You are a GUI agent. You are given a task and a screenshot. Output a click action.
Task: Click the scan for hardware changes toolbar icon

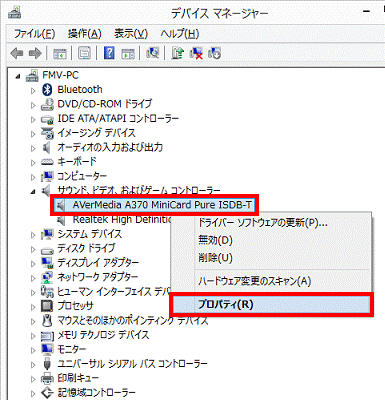[x=152, y=53]
